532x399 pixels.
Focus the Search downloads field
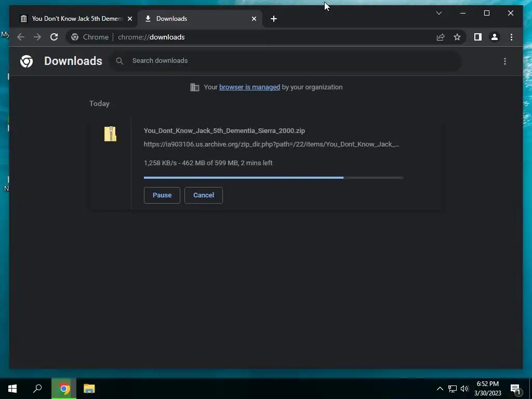coord(285,61)
